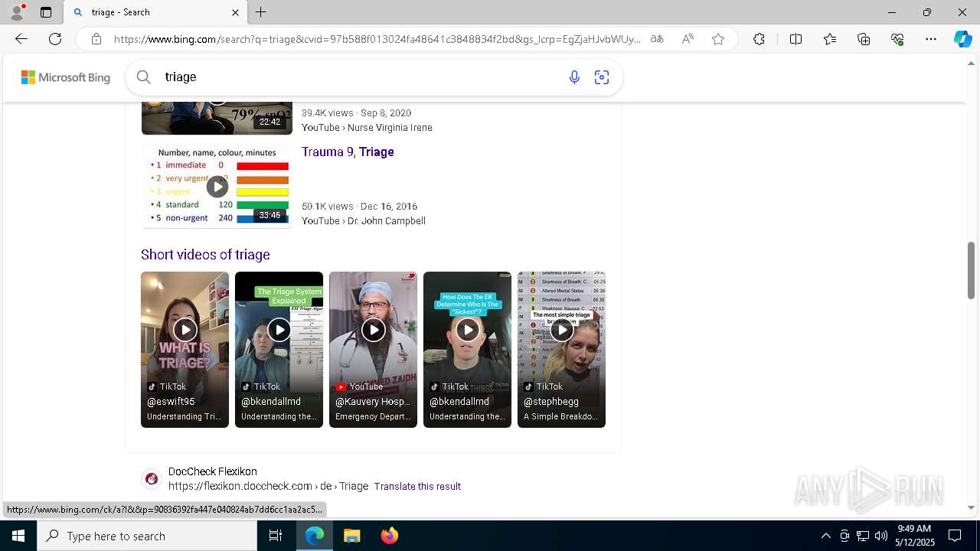
Task: Click YouTube › Dr. John Campbell source
Action: pyautogui.click(x=364, y=220)
